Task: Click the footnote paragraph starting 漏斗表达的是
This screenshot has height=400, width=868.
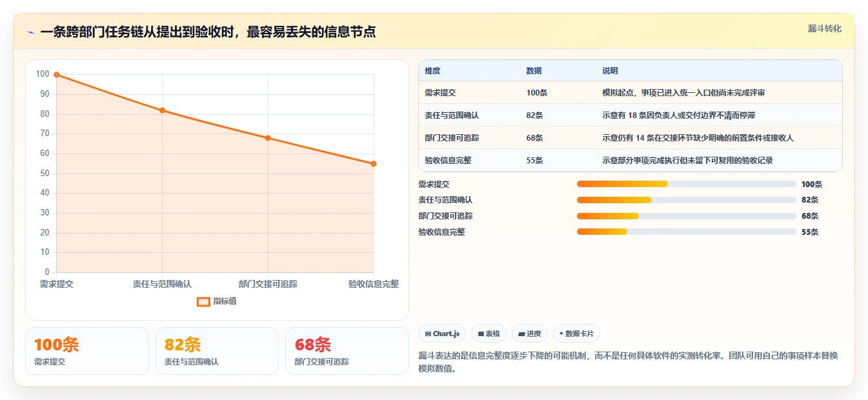Action: click(x=628, y=363)
